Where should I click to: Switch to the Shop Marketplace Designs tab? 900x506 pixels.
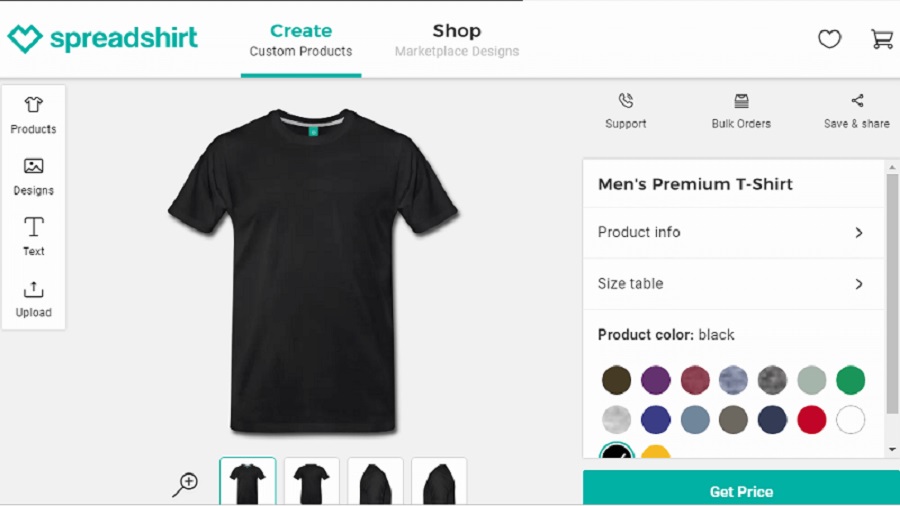click(x=457, y=40)
